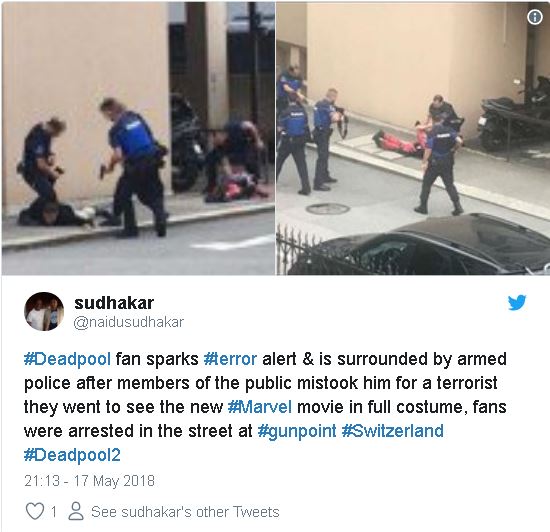Click the sudhakar display name

(114, 303)
